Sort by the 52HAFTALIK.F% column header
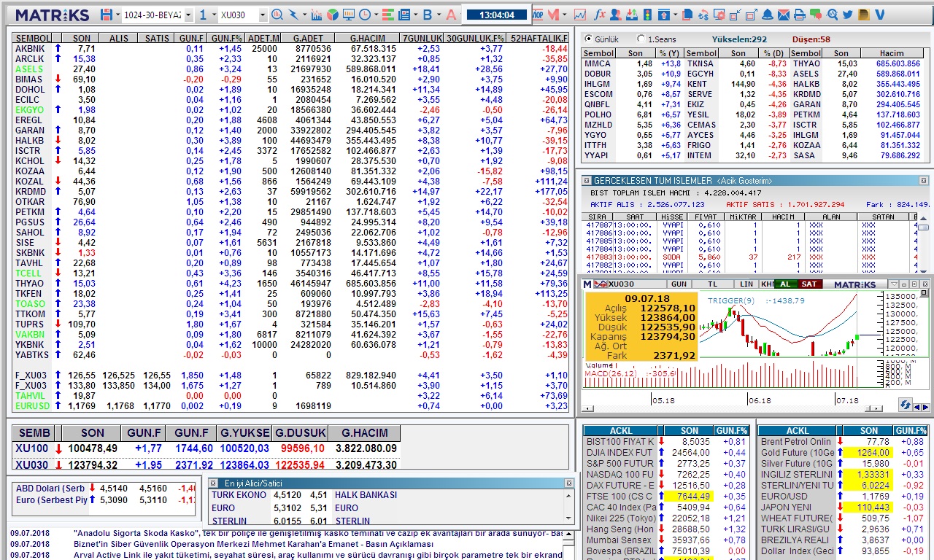 click(x=539, y=38)
